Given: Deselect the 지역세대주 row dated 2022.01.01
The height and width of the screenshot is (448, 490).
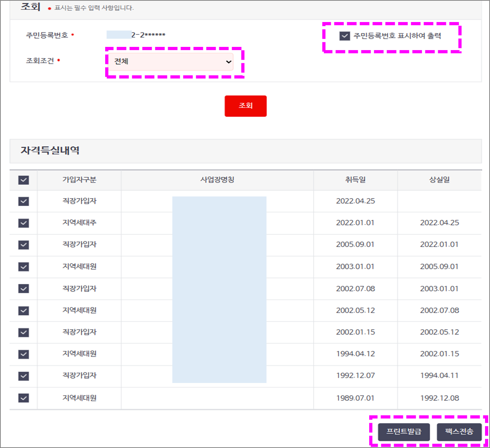Looking at the screenshot, I should [23, 223].
